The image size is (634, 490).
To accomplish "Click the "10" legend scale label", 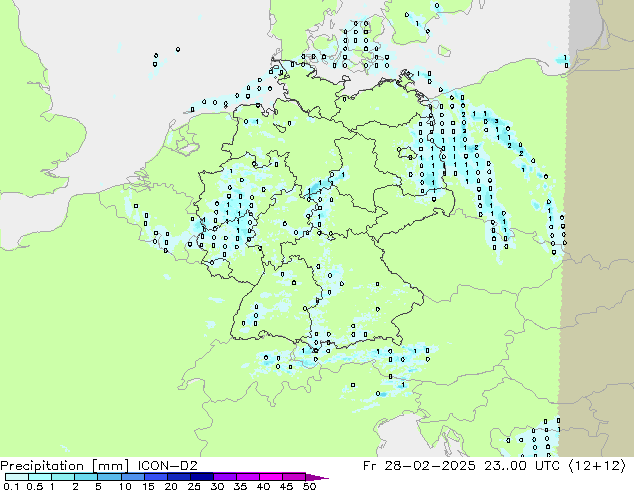I will tap(125, 486).
